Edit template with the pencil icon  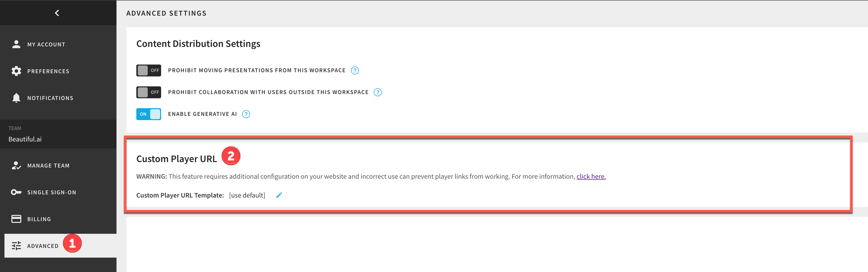(279, 195)
